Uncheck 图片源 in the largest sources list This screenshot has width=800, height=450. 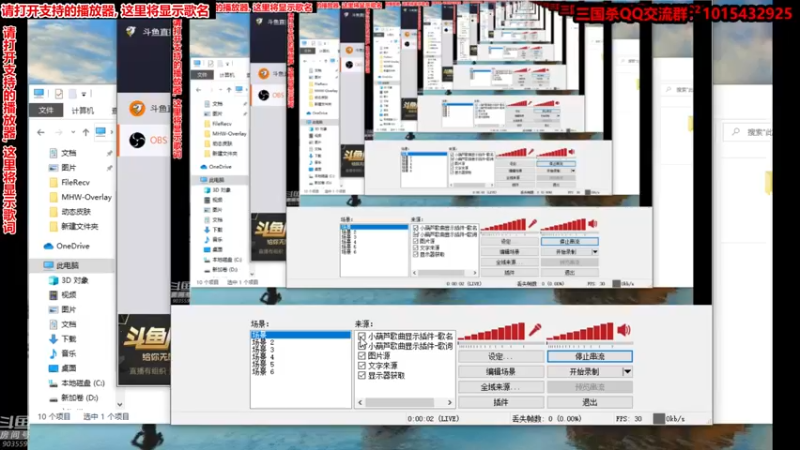(x=362, y=356)
